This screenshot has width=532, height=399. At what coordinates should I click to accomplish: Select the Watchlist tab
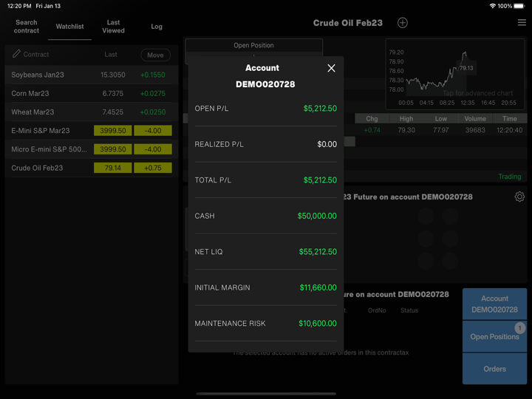(70, 27)
